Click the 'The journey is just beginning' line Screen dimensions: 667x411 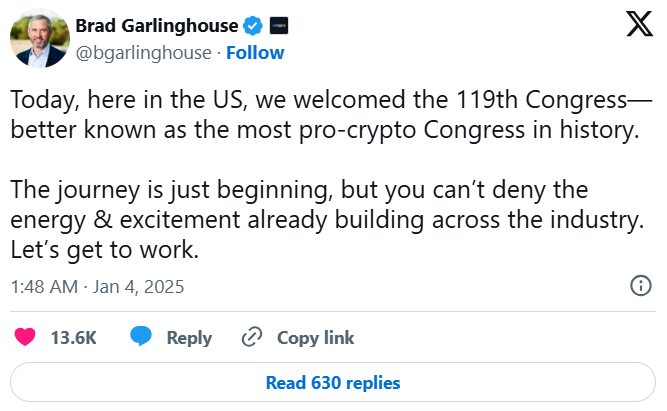[300, 190]
